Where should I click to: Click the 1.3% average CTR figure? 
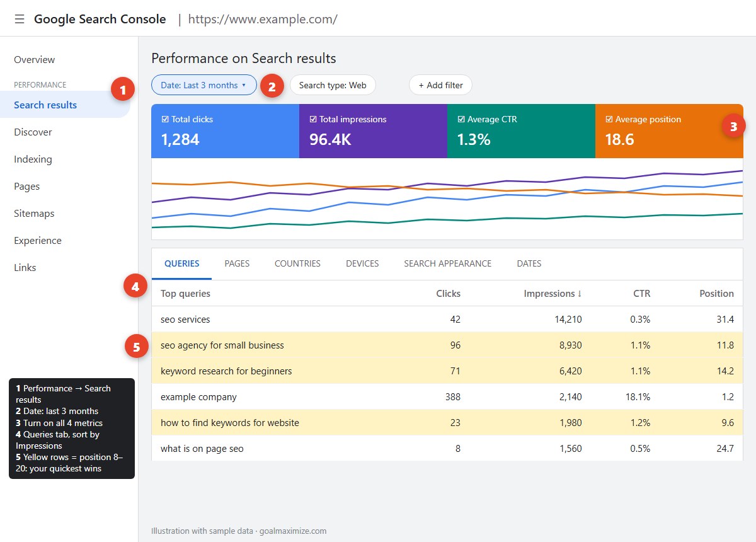(x=474, y=139)
